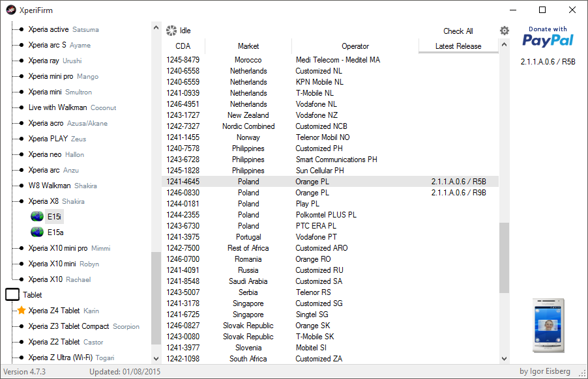Select the Mobitel SI row
This screenshot has height=379, width=588.
pyautogui.click(x=330, y=348)
